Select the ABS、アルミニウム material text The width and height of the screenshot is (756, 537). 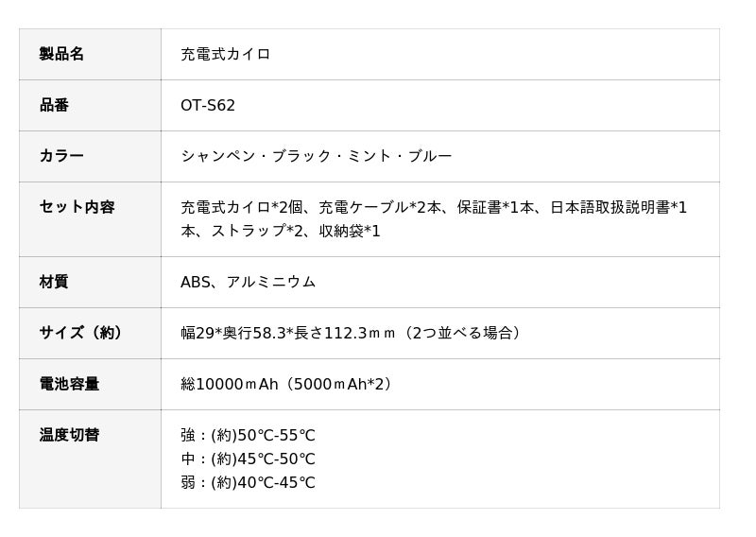point(248,282)
